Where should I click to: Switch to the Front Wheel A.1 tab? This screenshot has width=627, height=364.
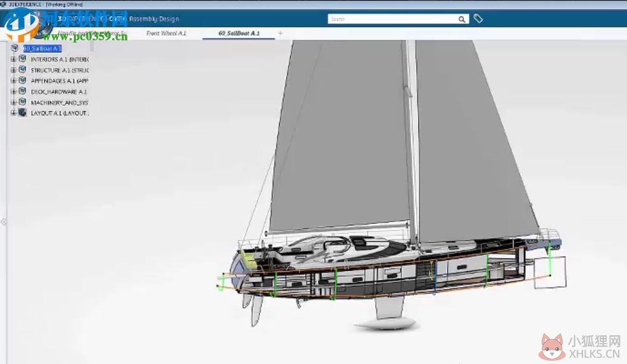[x=166, y=33]
